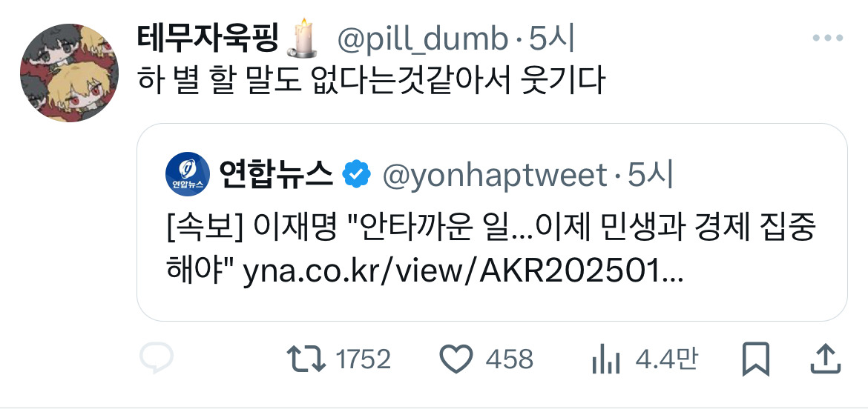Screen dimensions: 868x412
Task: Retweet using the repost arrows icon
Action: coord(306,359)
